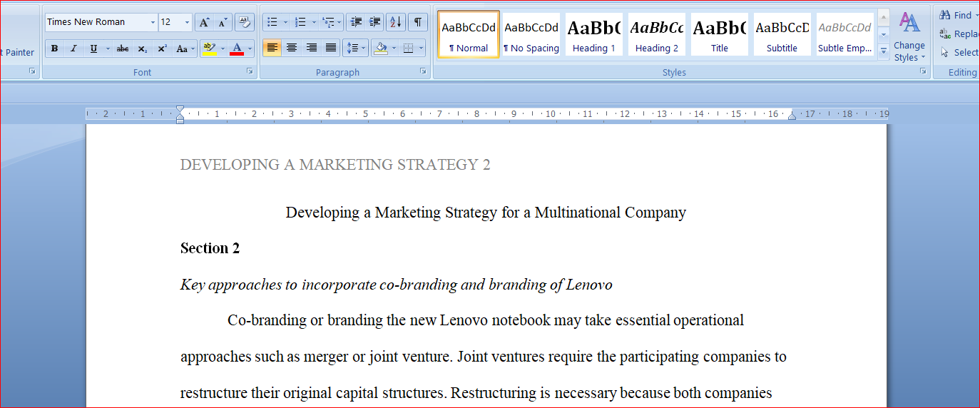This screenshot has width=980, height=408.
Task: Align text left
Action: 272,49
